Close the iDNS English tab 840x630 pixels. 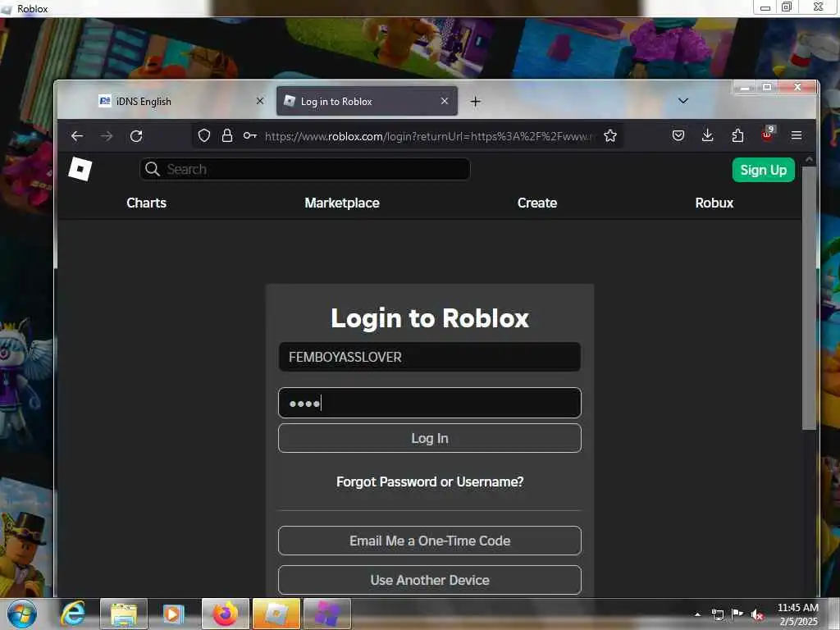(260, 101)
